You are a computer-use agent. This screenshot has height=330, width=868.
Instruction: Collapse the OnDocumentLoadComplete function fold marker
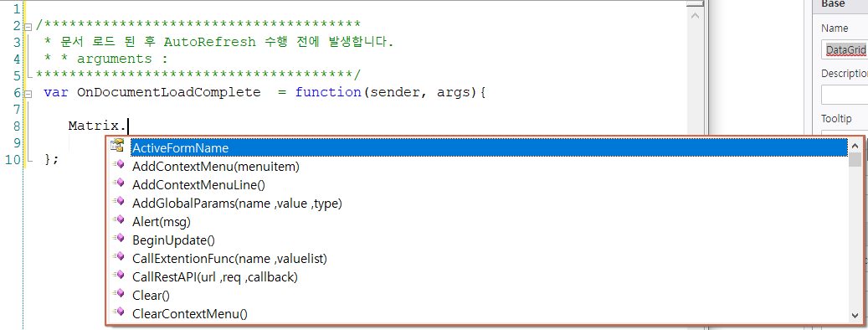pyautogui.click(x=28, y=92)
